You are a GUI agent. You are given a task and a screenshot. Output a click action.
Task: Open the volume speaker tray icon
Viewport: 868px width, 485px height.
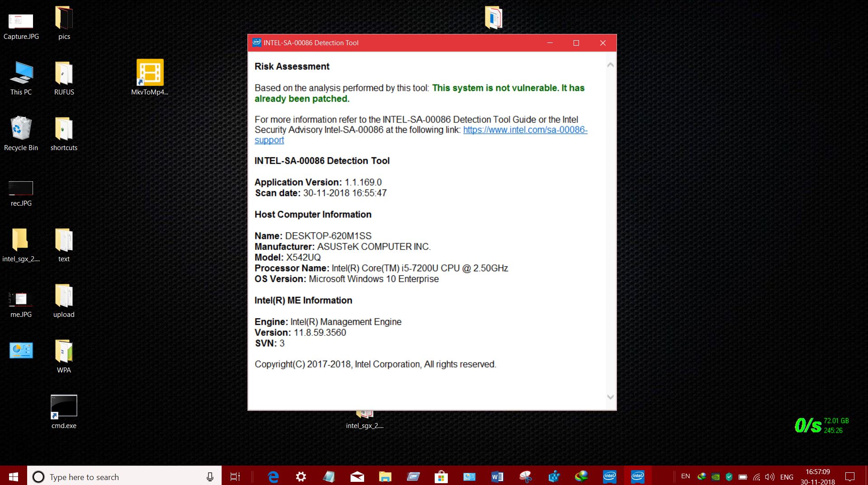(769, 477)
